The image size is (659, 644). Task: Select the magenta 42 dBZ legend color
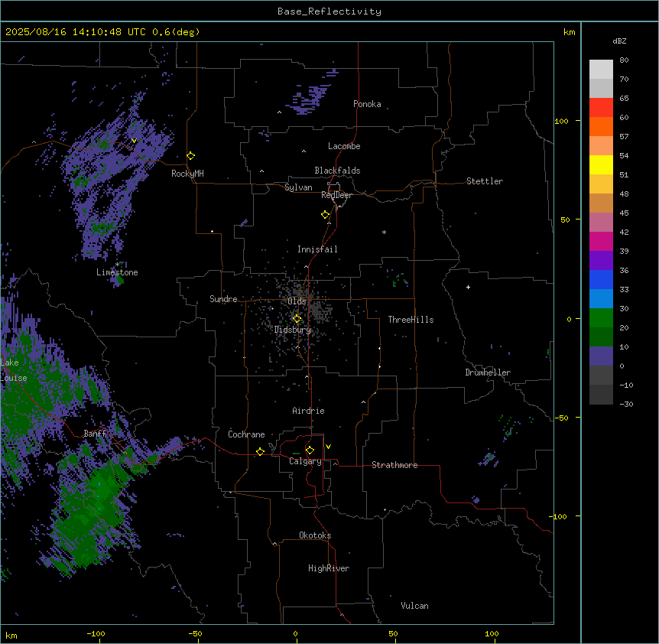pos(601,241)
